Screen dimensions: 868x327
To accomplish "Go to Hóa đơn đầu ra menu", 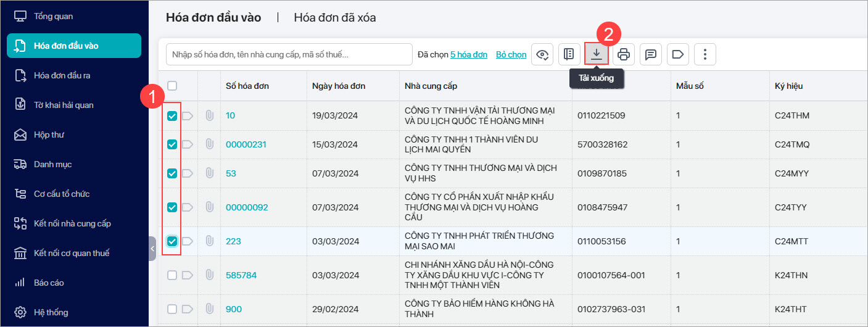I will tap(62, 75).
